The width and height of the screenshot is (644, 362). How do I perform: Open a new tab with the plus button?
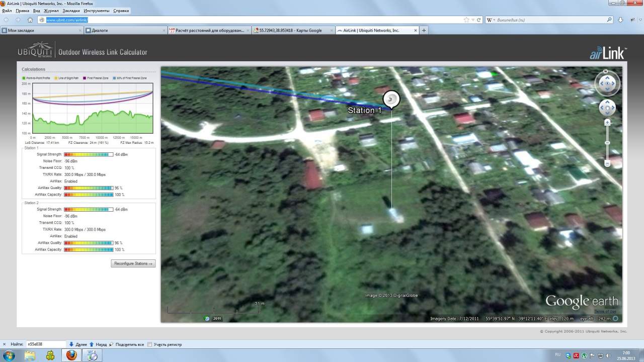click(424, 30)
